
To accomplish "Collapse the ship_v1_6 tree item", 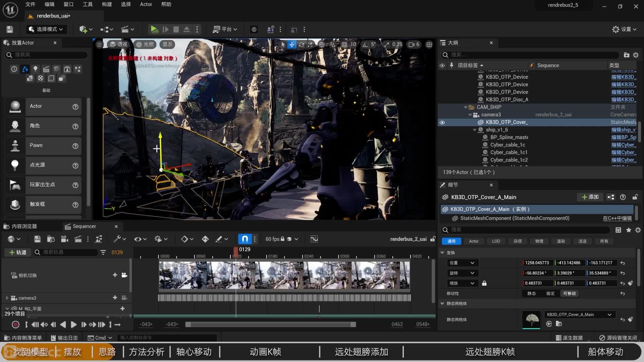I will point(475,130).
